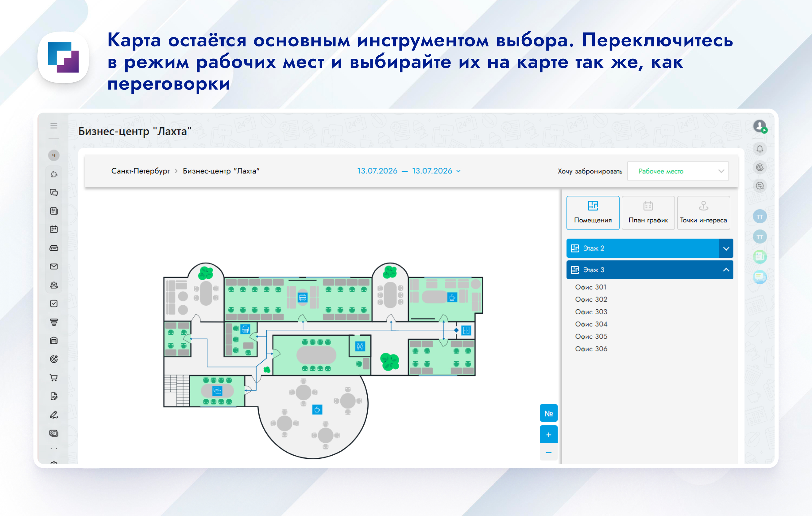Switch to the 'План график' tab
This screenshot has height=516, width=812.
coord(648,213)
